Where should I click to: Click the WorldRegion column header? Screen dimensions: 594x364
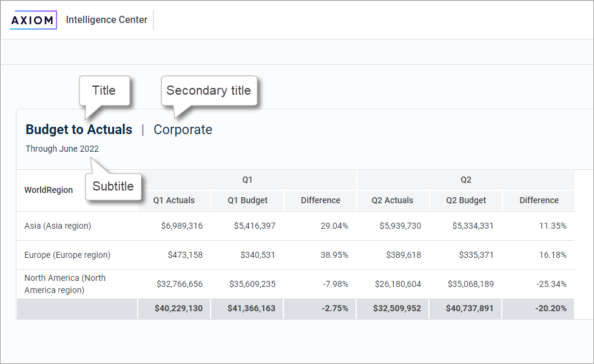[x=49, y=189]
